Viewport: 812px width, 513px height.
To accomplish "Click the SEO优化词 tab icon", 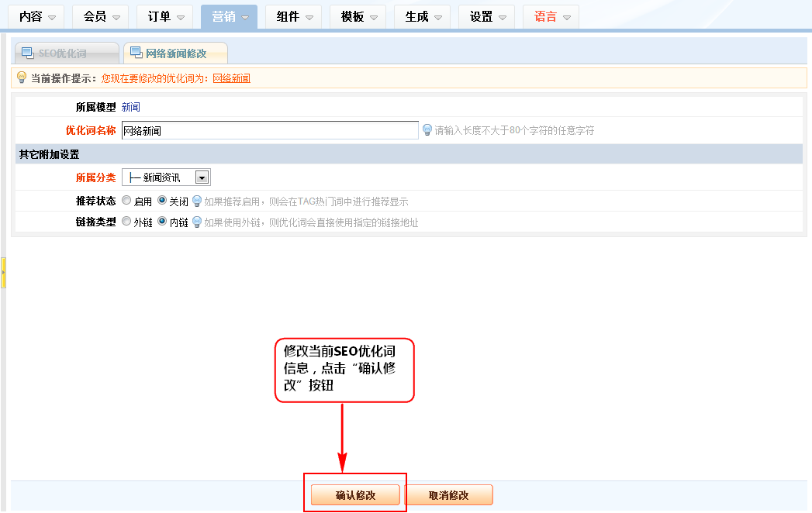I will 28,53.
